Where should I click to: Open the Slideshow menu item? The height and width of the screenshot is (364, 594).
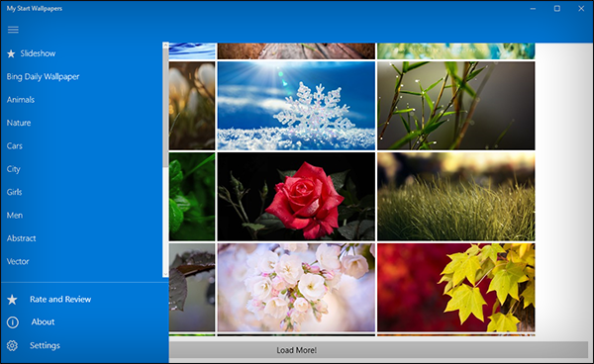(x=38, y=53)
